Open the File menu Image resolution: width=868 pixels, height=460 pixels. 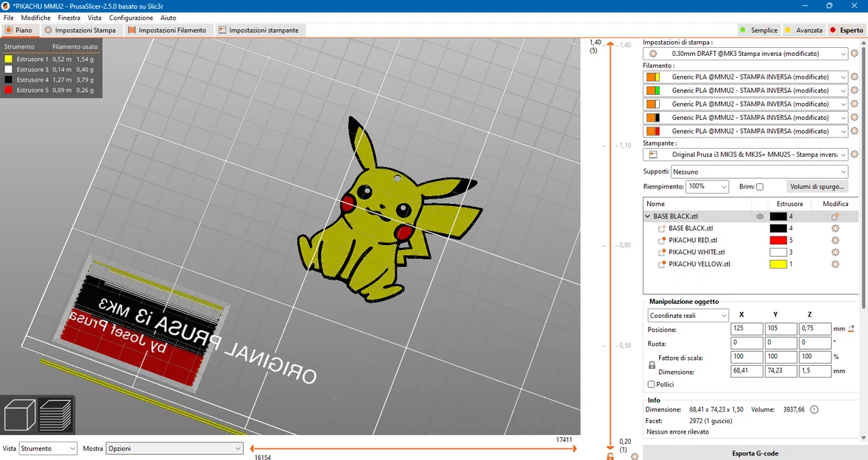click(8, 18)
